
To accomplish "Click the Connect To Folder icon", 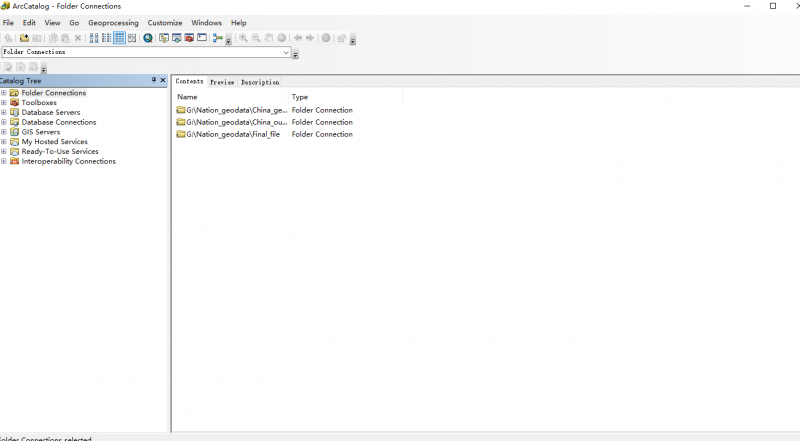I will (24, 38).
